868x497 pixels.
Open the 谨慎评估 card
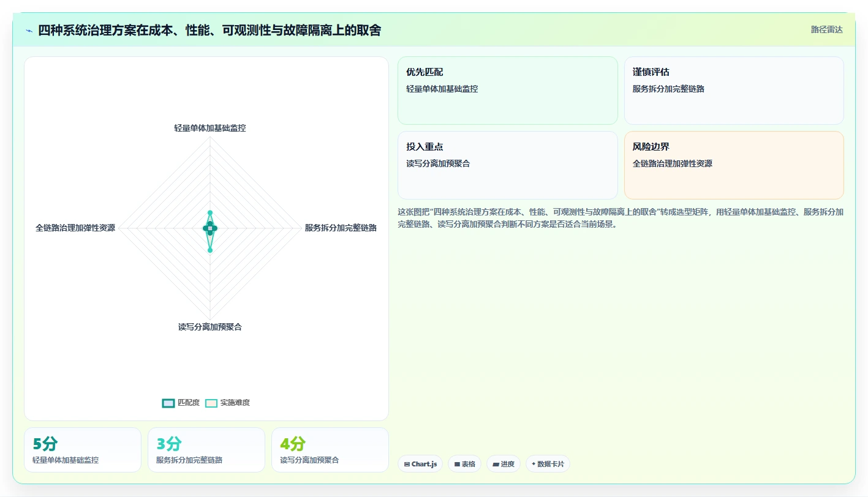734,91
